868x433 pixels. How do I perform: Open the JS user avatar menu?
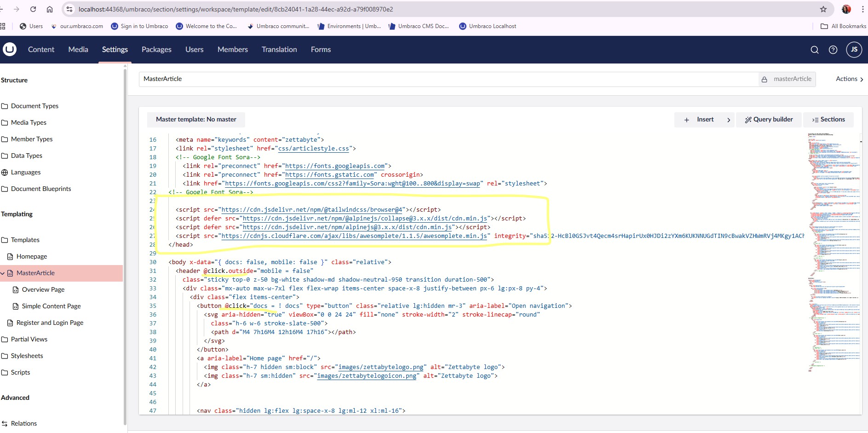point(854,50)
